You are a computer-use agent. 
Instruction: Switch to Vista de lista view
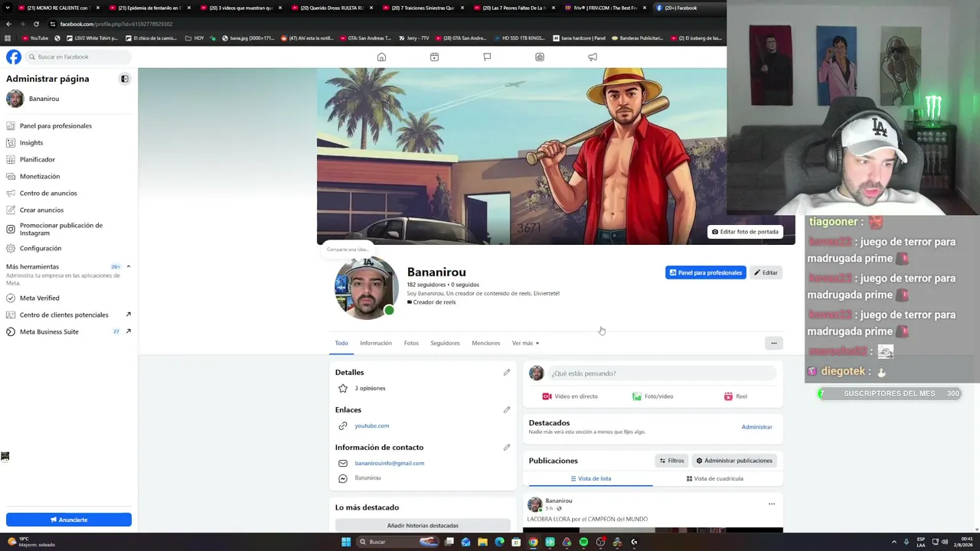pyautogui.click(x=590, y=478)
